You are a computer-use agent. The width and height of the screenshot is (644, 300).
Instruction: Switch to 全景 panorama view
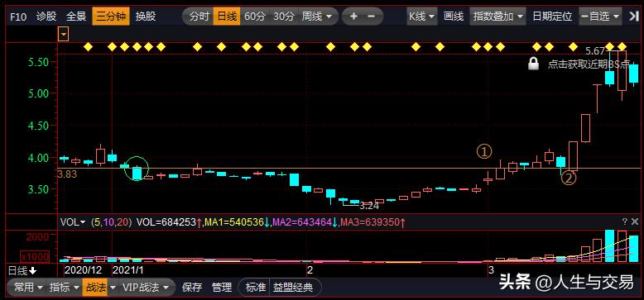coord(76,17)
